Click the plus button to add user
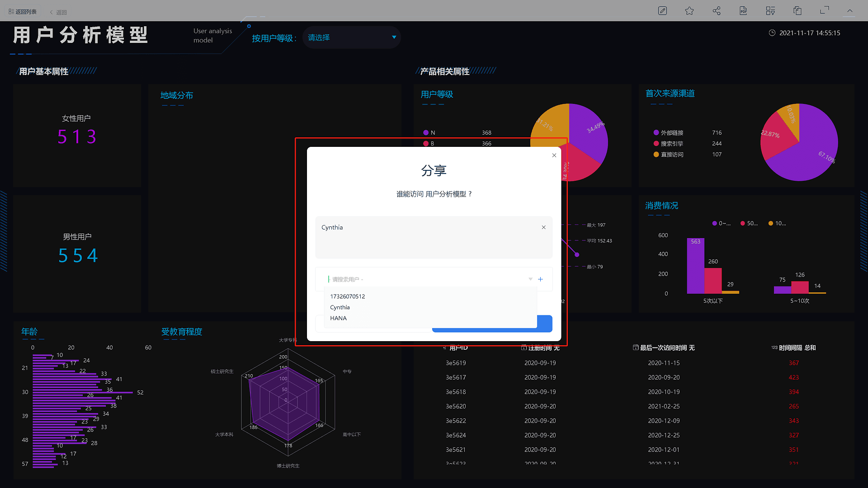 pos(540,279)
